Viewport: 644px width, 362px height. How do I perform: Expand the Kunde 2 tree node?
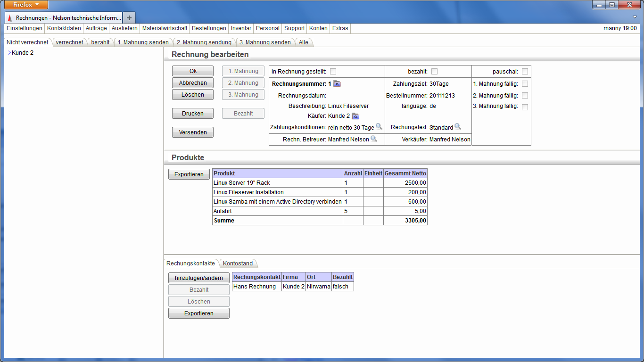coord(9,53)
